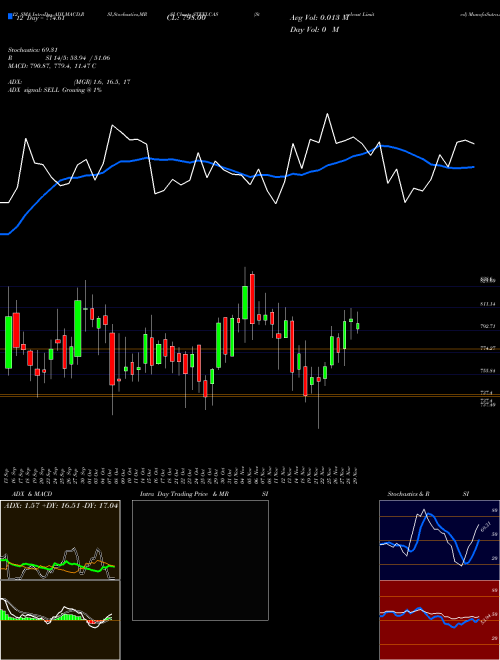Click the 774.27 price axis label
Viewport: 500px width, 660px height.
[487, 348]
